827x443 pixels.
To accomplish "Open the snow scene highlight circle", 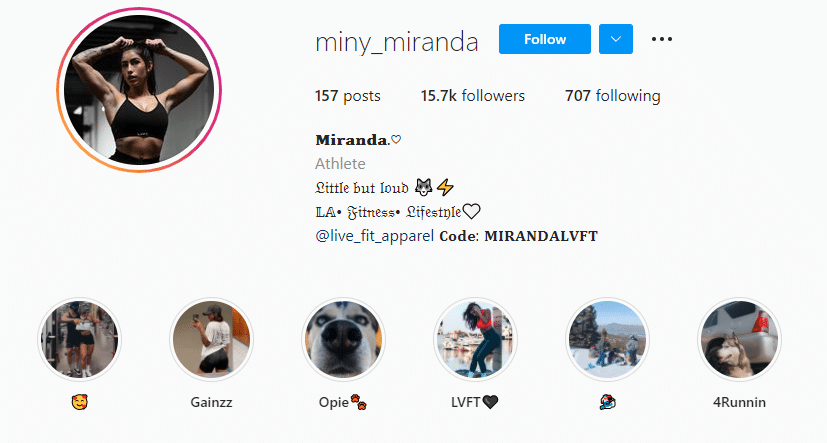I will [607, 339].
